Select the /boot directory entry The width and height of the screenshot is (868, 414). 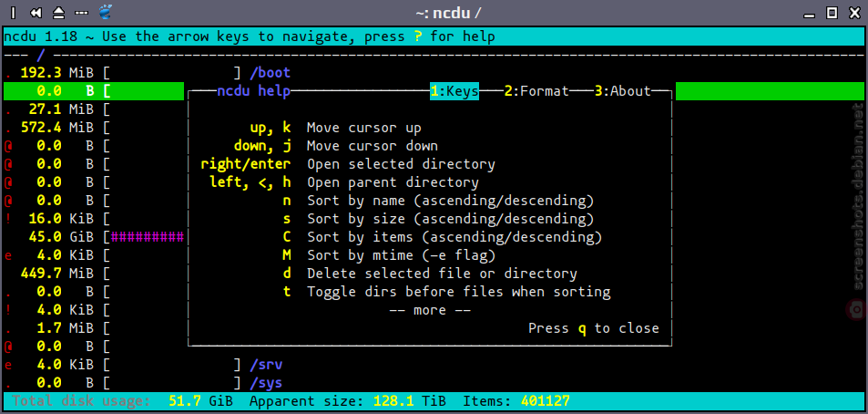(271, 73)
